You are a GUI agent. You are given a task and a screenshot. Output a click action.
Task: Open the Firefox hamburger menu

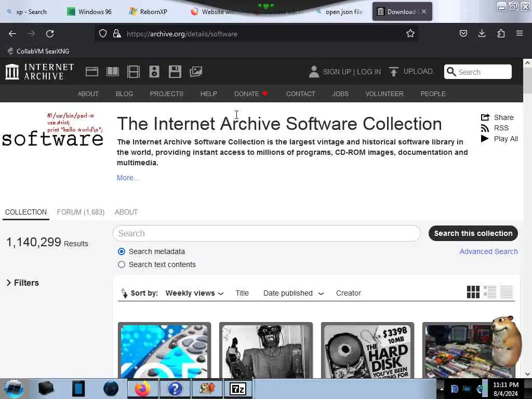click(520, 33)
